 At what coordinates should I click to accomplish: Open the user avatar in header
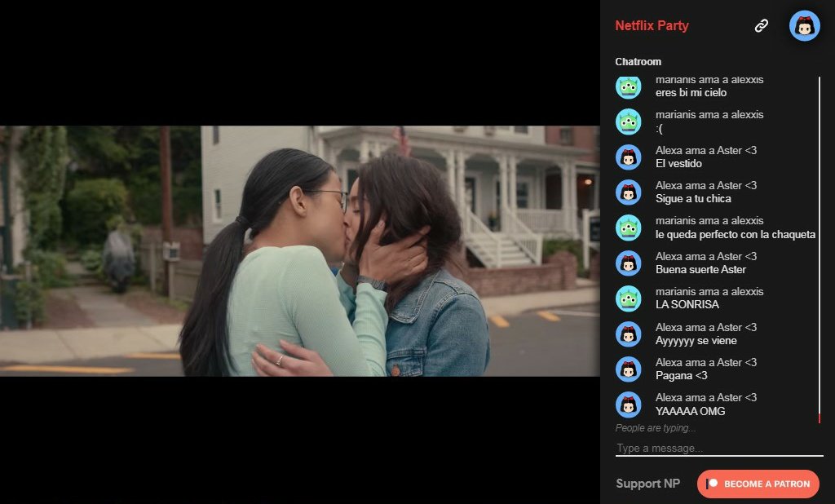804,25
